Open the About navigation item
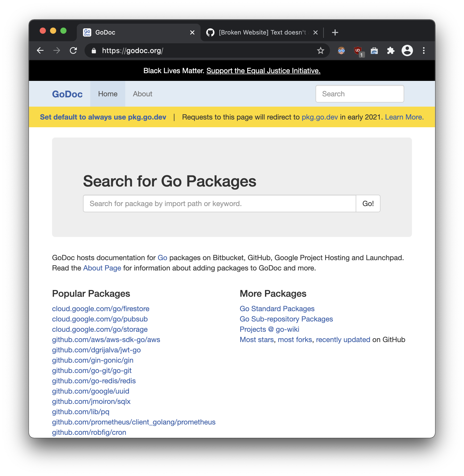Viewport: 464px width, 476px height. 143,94
